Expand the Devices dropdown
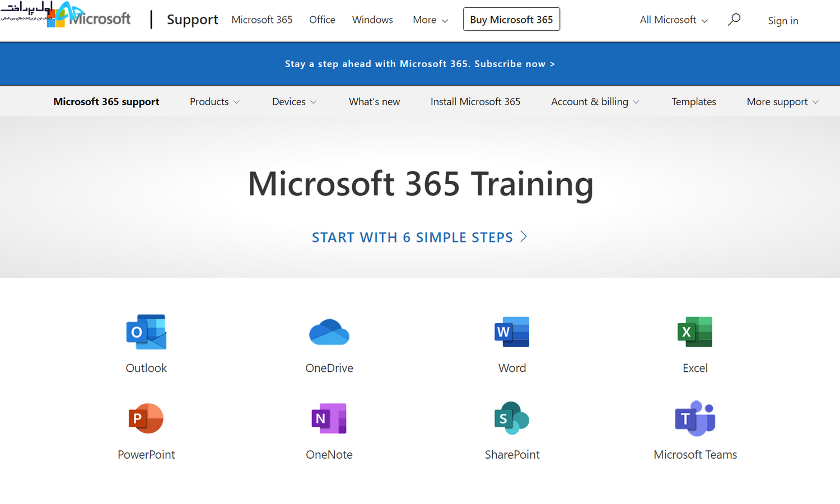Screen dimensions: 840x504 point(294,101)
